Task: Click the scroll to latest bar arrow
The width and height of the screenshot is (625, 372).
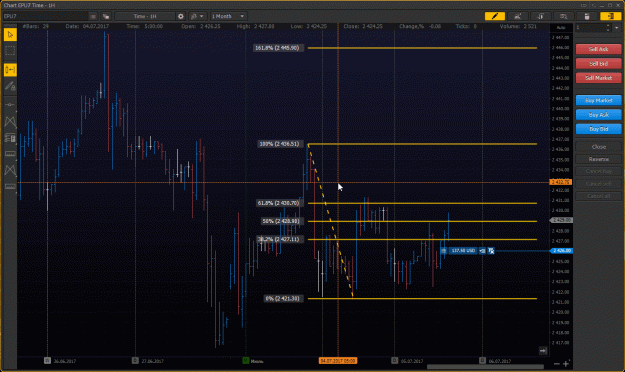Action: coord(542,350)
